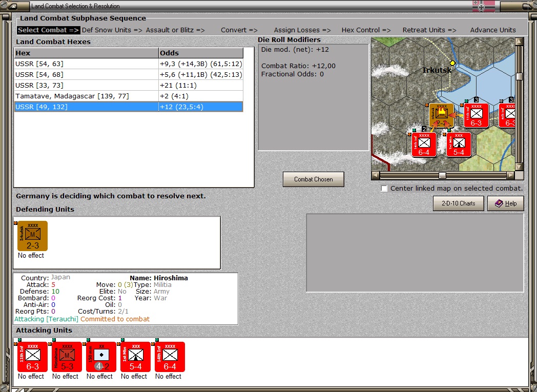The height and width of the screenshot is (392, 537).
Task: Open the Help button
Action: 506,203
